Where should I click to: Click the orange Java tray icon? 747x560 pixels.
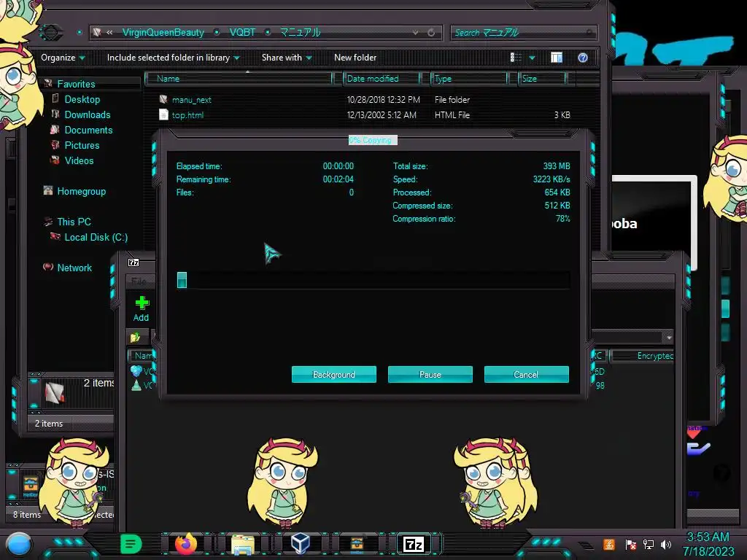click(609, 544)
